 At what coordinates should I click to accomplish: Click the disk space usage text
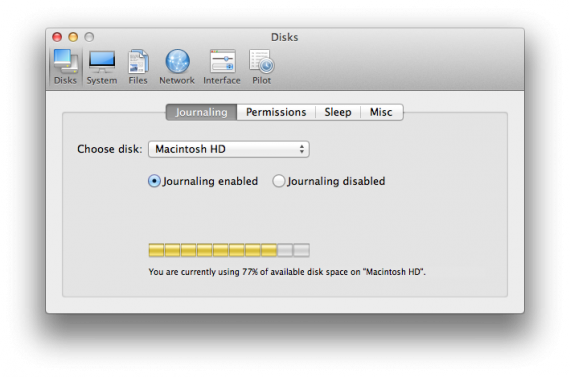tap(287, 272)
